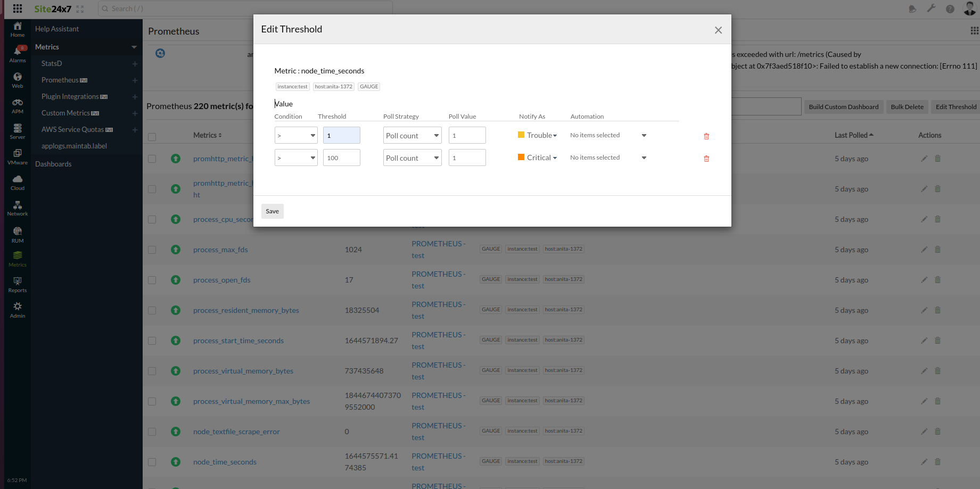Open the Poll Strategy dropdown for the Critical row
Viewport: 980px width, 489px height.
[412, 157]
